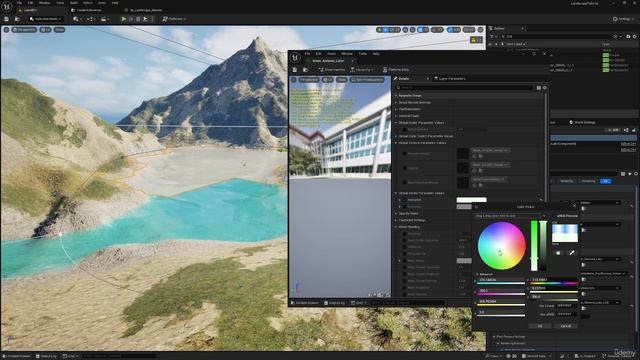640x360 pixels.
Task: Click the Unreal Engine logo in main window
Action: click(x=7, y=7)
